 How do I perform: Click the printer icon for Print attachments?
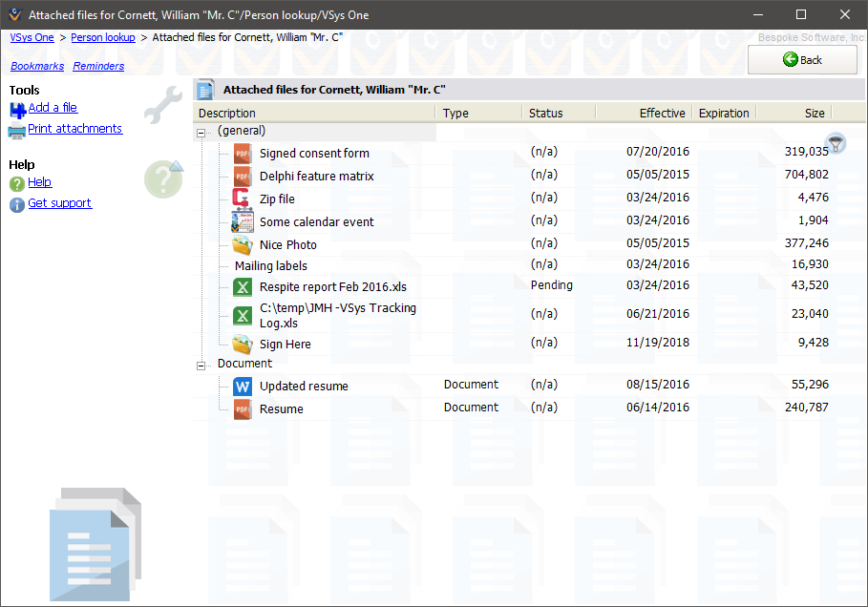[17, 130]
